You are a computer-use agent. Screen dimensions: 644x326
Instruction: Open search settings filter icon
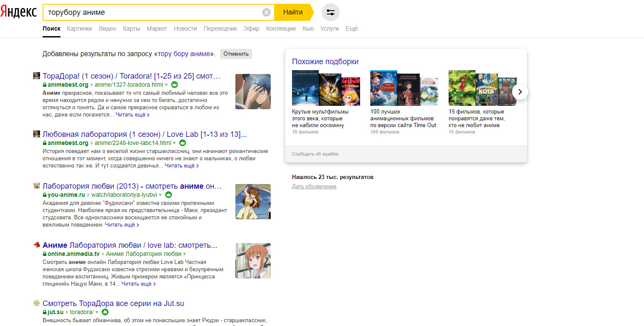point(331,12)
